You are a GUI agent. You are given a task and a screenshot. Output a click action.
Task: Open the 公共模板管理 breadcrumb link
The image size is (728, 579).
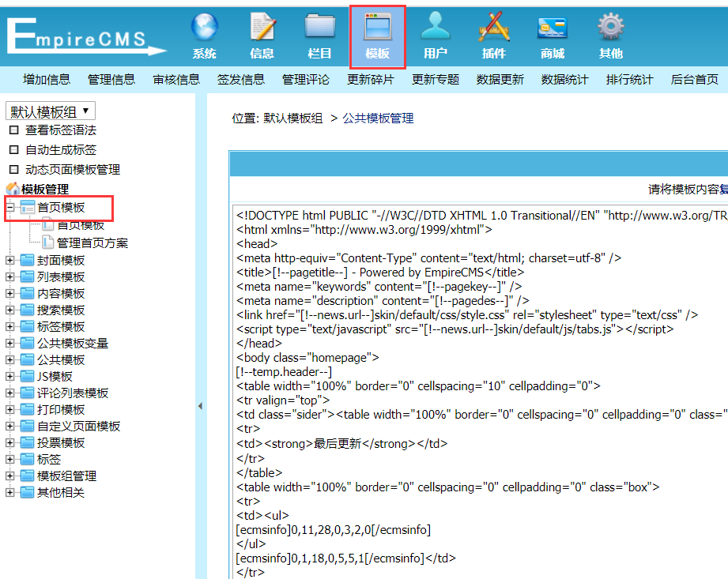pos(378,118)
